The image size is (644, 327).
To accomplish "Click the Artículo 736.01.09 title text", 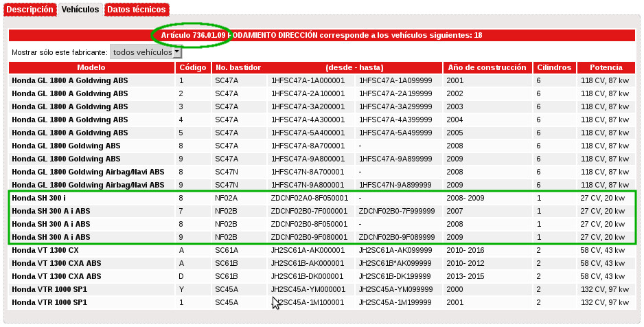I will coord(194,35).
